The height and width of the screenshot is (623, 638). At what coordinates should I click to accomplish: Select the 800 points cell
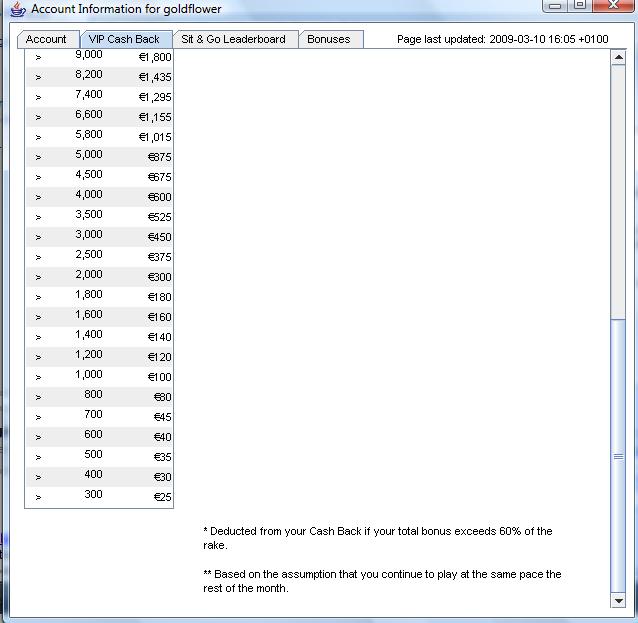tap(93, 394)
